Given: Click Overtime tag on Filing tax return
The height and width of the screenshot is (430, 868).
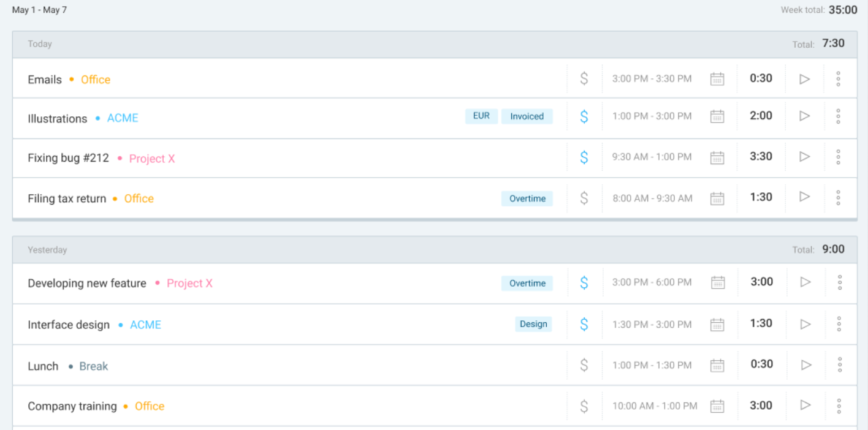Looking at the screenshot, I should tap(527, 198).
